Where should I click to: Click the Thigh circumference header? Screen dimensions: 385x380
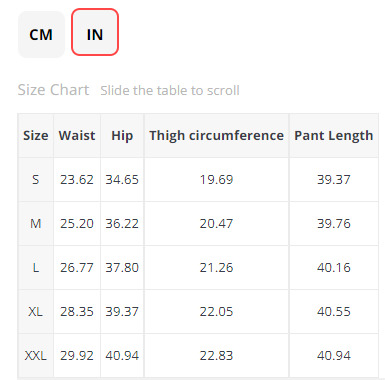[217, 135]
